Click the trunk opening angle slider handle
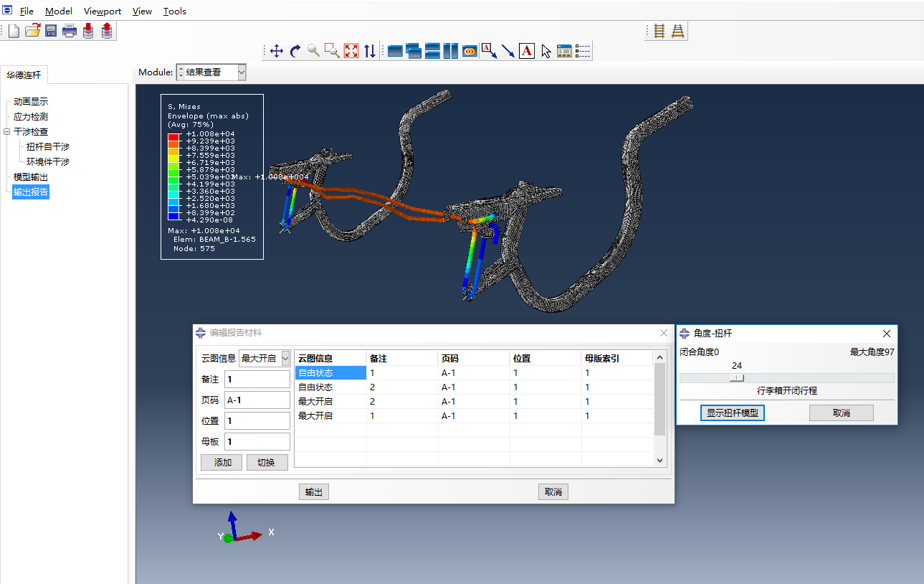 tap(737, 378)
